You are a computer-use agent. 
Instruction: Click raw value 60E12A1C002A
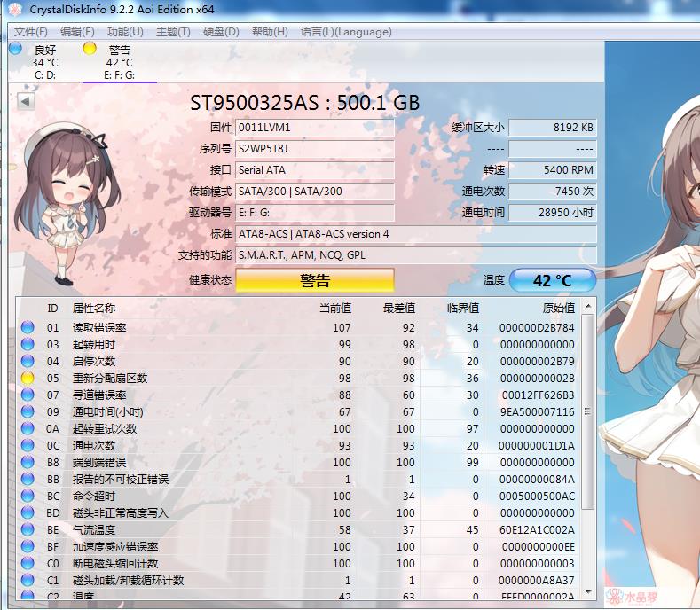537,529
